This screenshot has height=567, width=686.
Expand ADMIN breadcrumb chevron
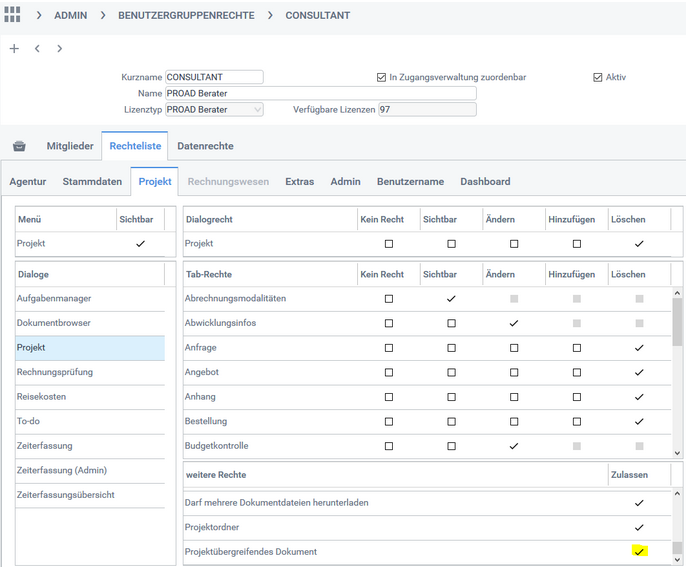(x=40, y=16)
